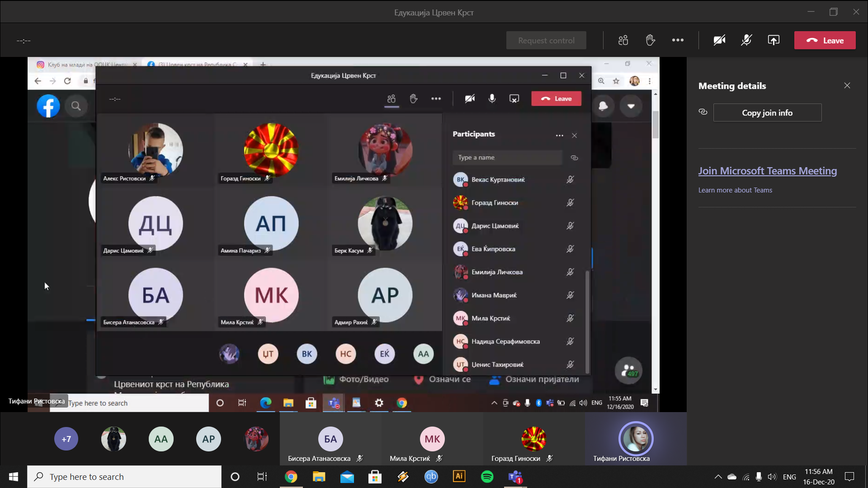
Task: Unmute the microphone in meeting toolbar
Action: point(746,40)
